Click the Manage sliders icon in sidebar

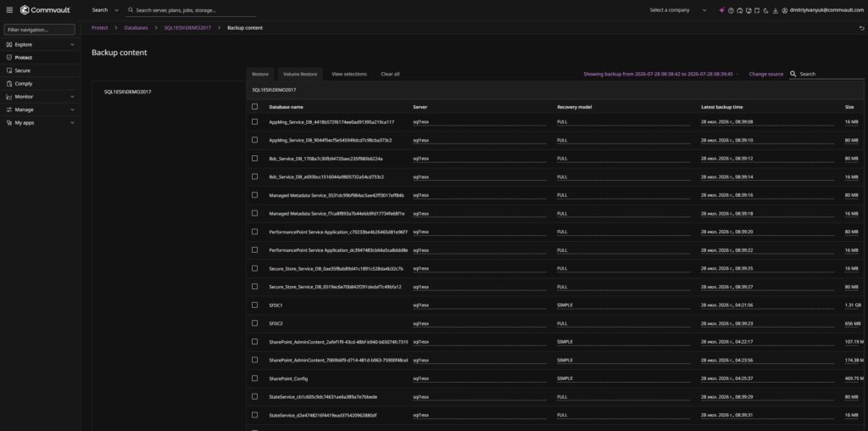coord(9,109)
